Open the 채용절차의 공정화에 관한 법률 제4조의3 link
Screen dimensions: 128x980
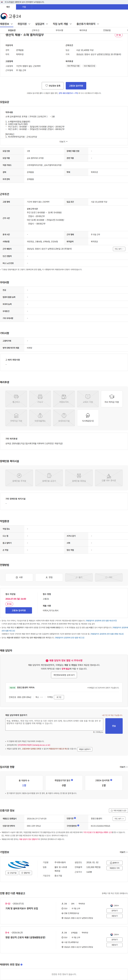(x=101, y=621)
